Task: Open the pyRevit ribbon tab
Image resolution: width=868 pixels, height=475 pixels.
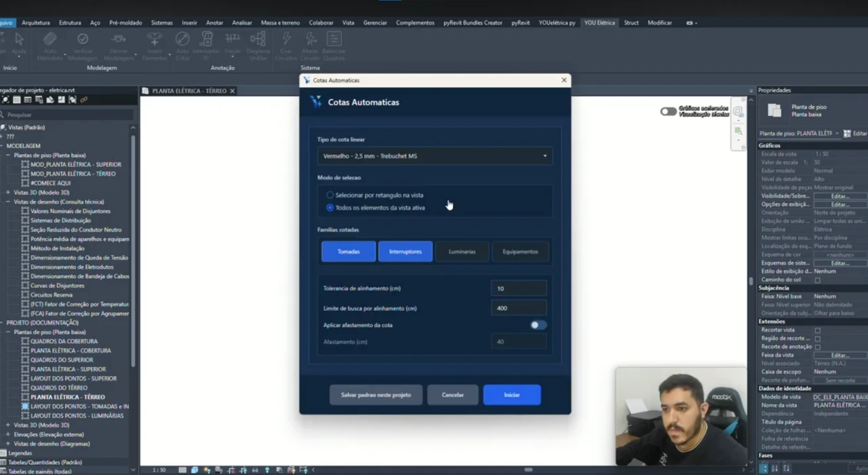Action: [x=521, y=22]
